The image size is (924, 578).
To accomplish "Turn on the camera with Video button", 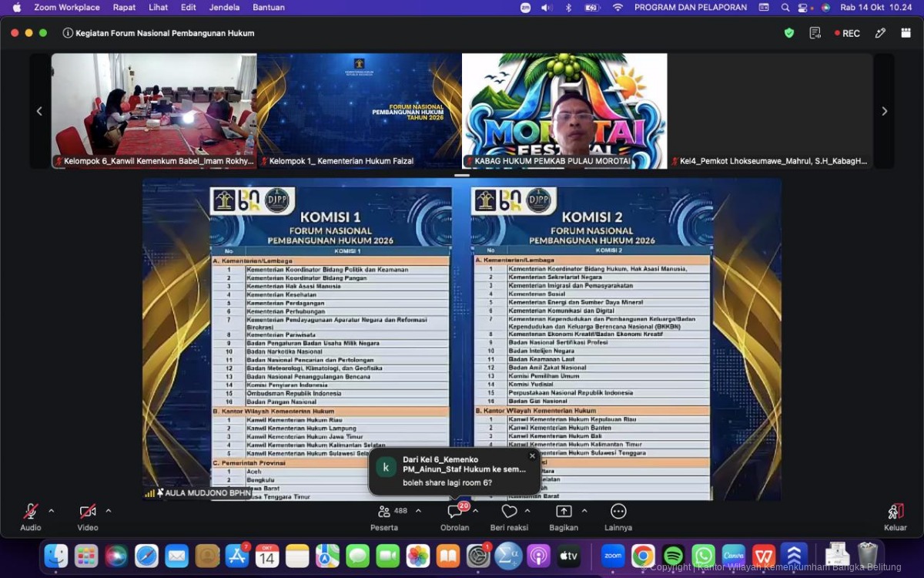I will pos(88,516).
